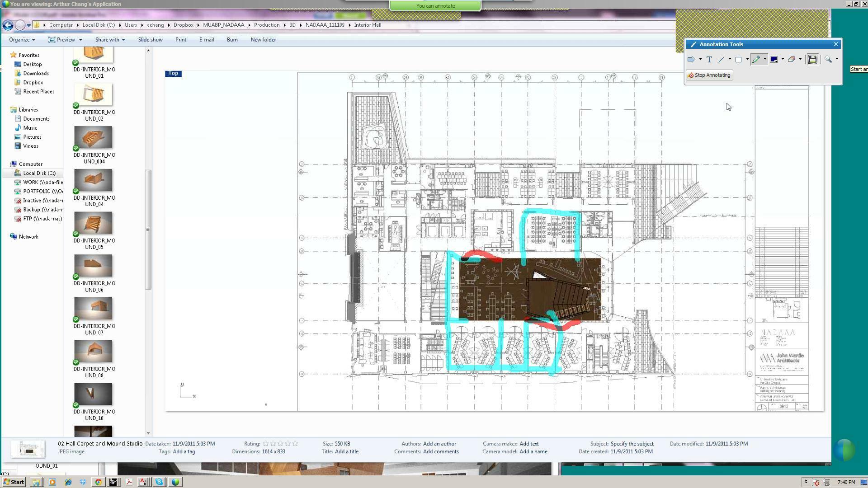Open Adobe Acrobat from the taskbar
The width and height of the screenshot is (868, 488).
129,482
